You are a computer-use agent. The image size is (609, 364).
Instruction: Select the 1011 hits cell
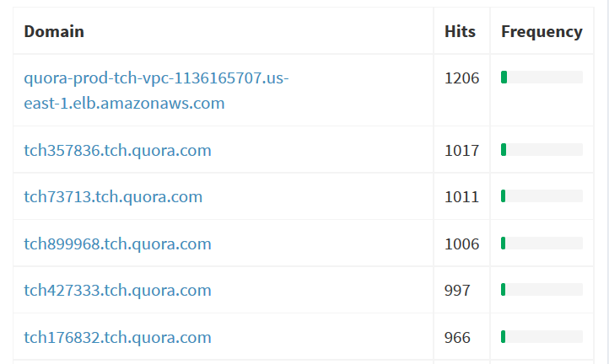(461, 197)
